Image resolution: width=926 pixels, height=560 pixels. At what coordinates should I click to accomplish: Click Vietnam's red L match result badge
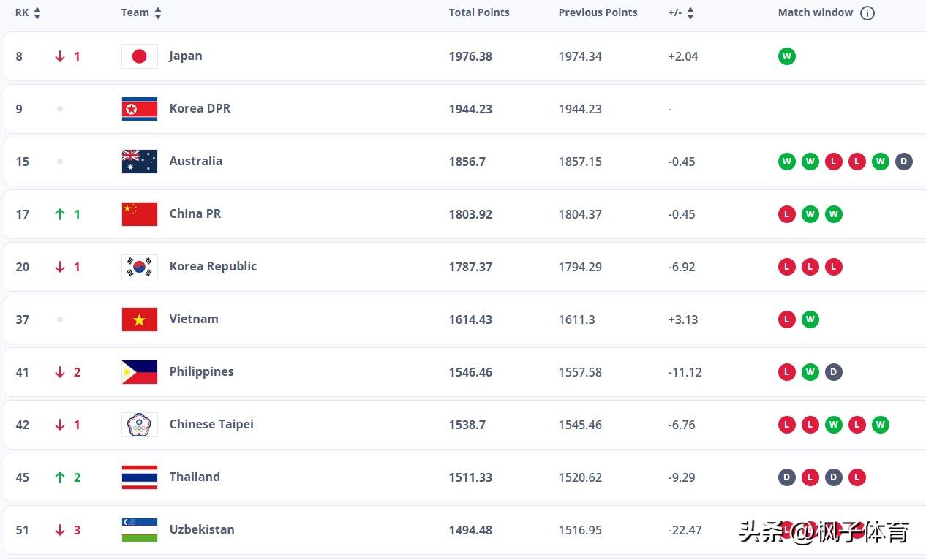point(787,319)
